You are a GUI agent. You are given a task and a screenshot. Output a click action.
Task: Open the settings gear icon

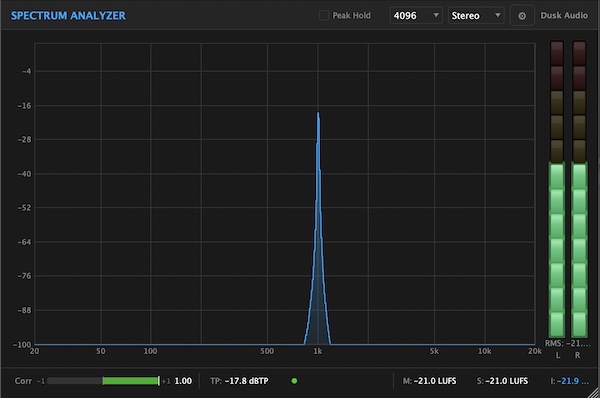click(x=522, y=16)
